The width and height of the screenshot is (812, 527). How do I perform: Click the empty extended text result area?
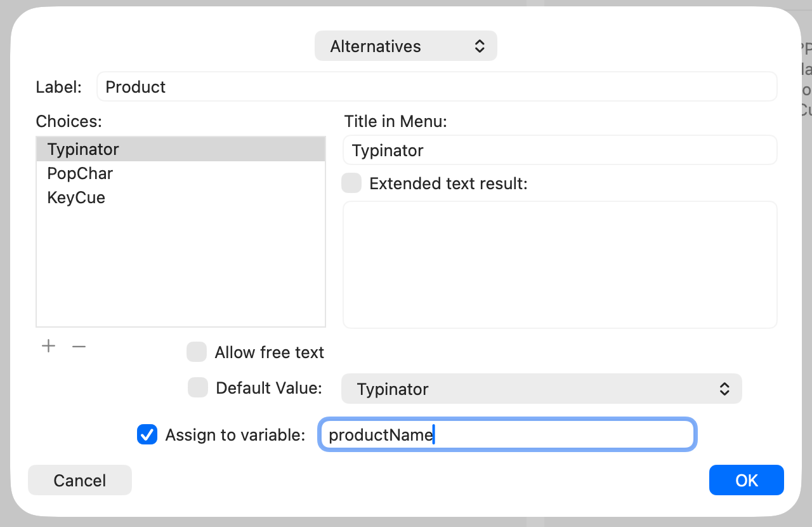pos(560,264)
